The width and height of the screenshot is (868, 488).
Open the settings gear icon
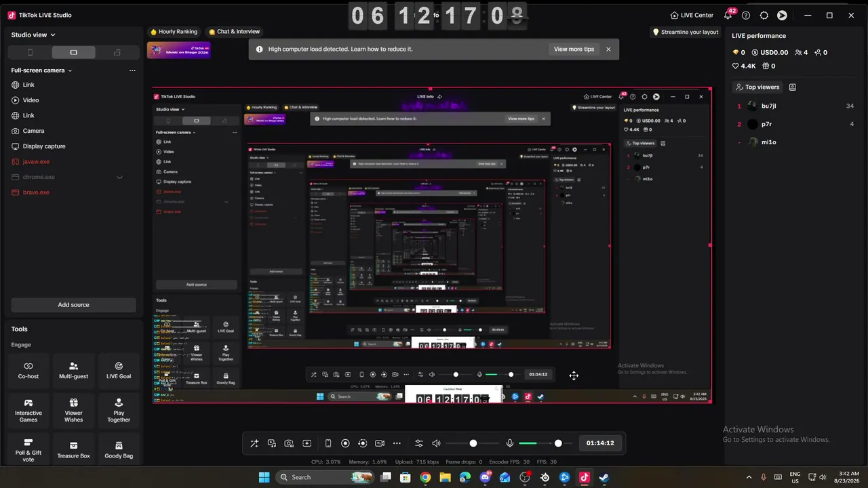764,15
